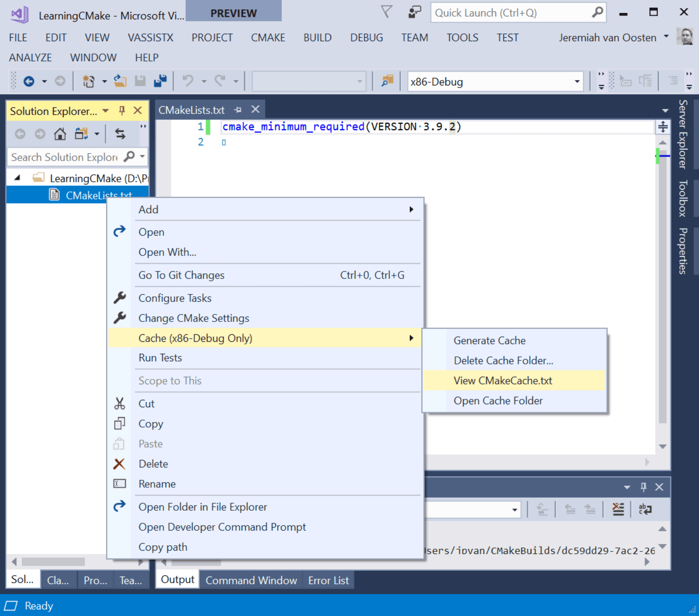The image size is (699, 616).
Task: Select Delete Cache Folder submenu entry
Action: [x=514, y=360]
